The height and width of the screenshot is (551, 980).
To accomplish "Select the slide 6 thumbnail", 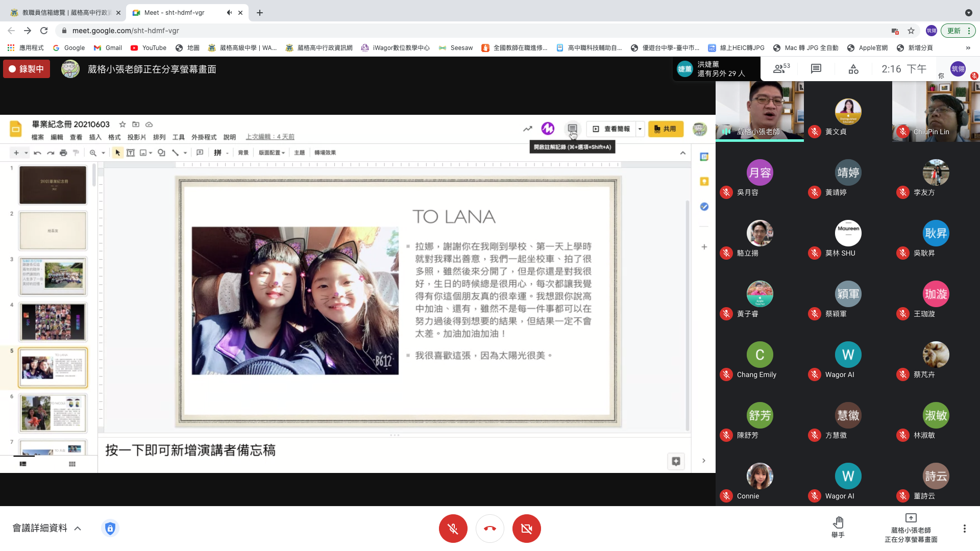I will click(53, 412).
